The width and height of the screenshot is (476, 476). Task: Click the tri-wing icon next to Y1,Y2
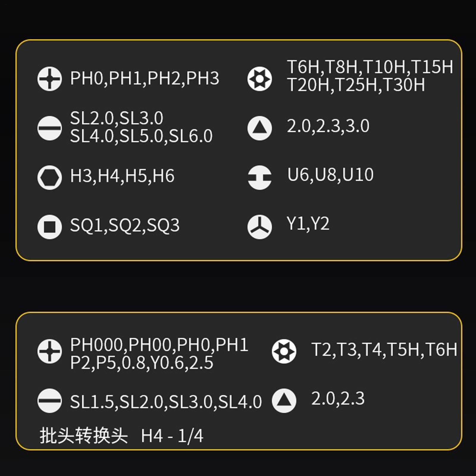pyautogui.click(x=260, y=227)
